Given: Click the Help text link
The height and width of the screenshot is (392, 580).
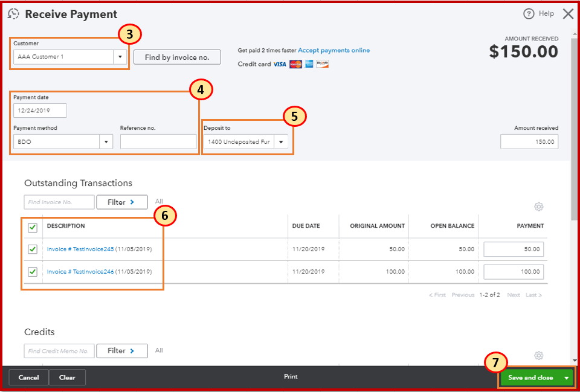Looking at the screenshot, I should point(546,14).
